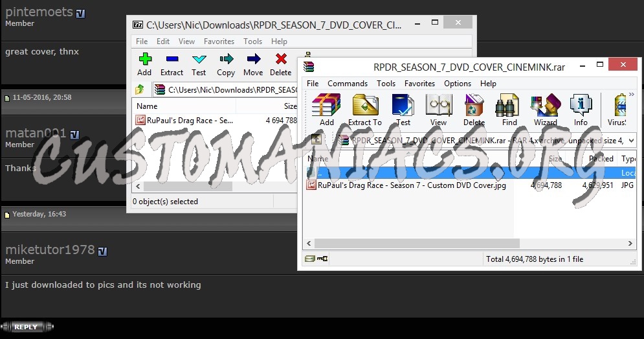The height and width of the screenshot is (339, 644).
Task: Click WinRAR app icon in title bar
Action: [x=309, y=66]
